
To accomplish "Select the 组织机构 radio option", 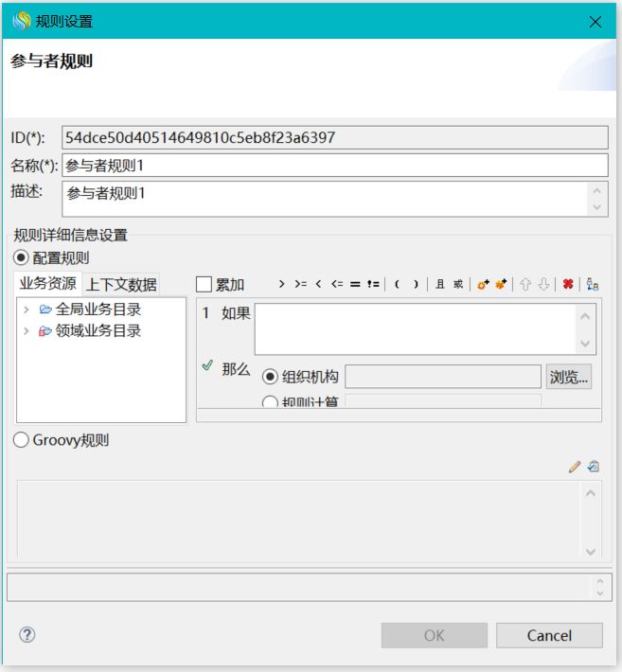I will (x=270, y=376).
